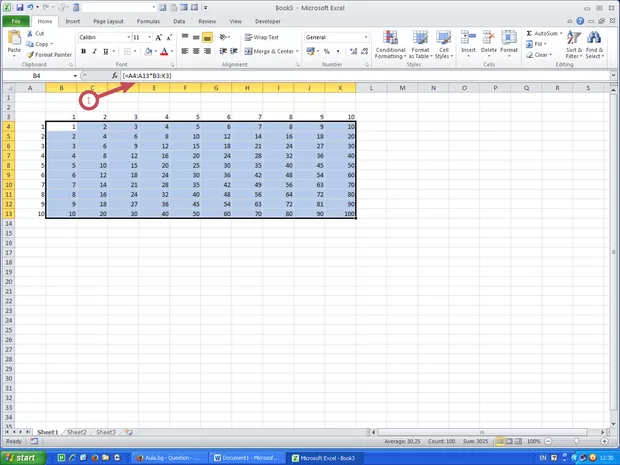Image resolution: width=620 pixels, height=465 pixels.
Task: Switch to the Formulas ribbon tab
Action: pos(148,20)
